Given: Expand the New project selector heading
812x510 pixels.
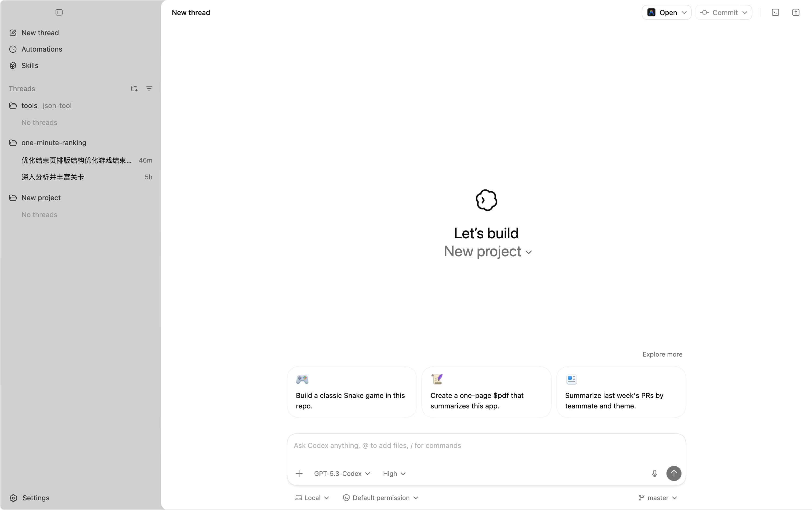Looking at the screenshot, I should (x=487, y=252).
